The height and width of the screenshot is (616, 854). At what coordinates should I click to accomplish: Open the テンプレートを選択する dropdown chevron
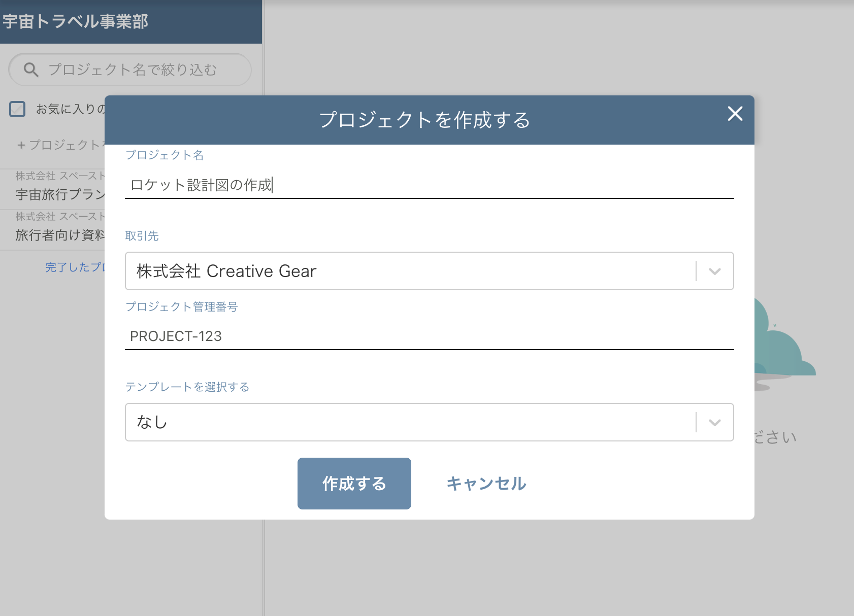click(715, 422)
